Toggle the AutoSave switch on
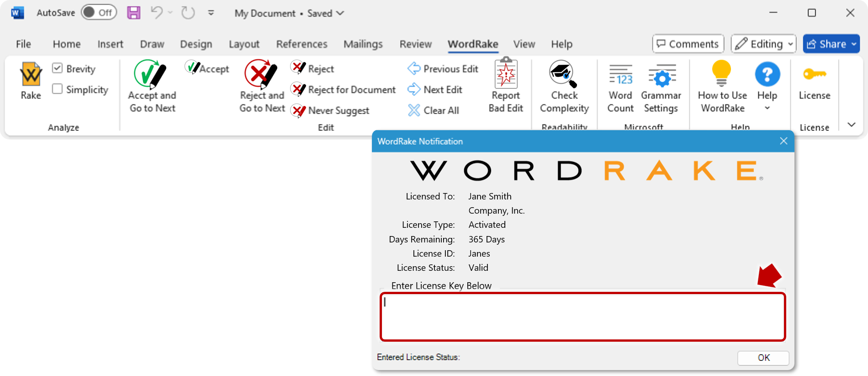The width and height of the screenshot is (868, 376). coord(99,13)
